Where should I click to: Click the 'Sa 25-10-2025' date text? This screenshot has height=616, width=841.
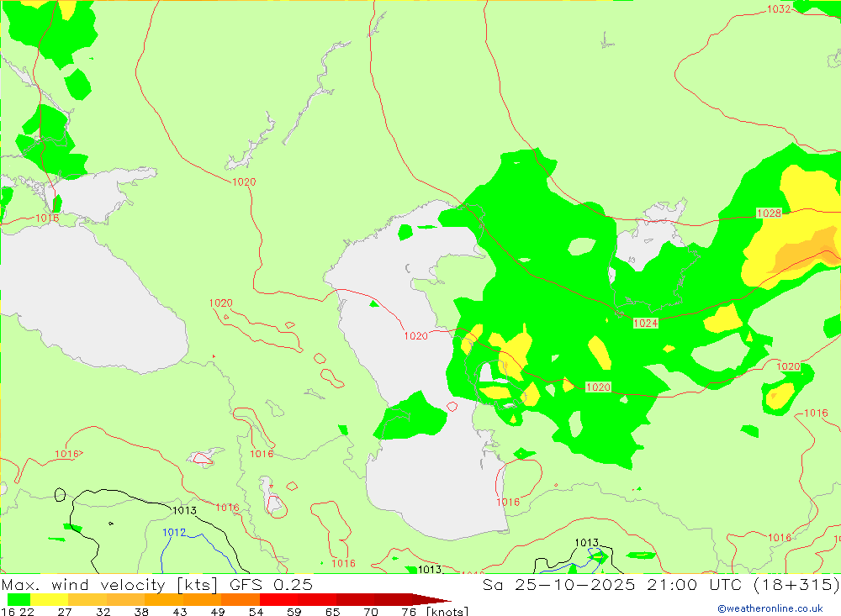[x=559, y=584]
